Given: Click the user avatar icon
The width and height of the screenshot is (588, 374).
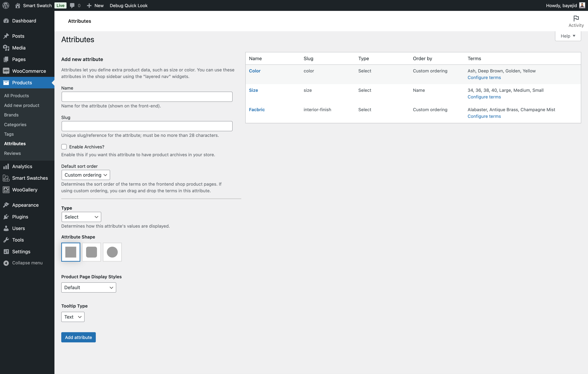Looking at the screenshot, I should tap(582, 5).
